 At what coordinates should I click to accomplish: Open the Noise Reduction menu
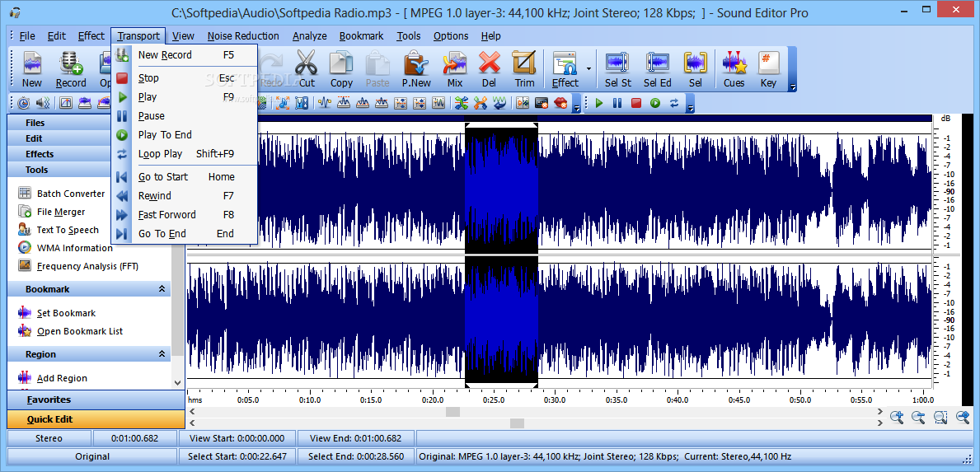(243, 35)
